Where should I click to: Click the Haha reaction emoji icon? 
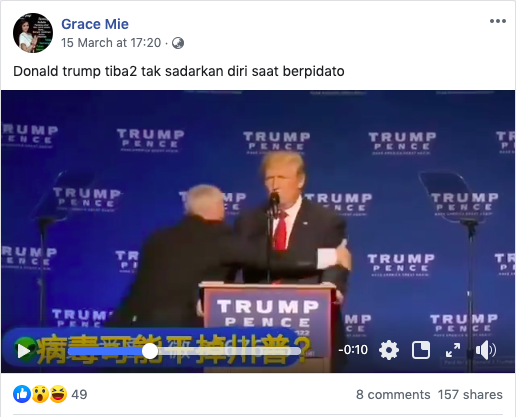point(58,394)
